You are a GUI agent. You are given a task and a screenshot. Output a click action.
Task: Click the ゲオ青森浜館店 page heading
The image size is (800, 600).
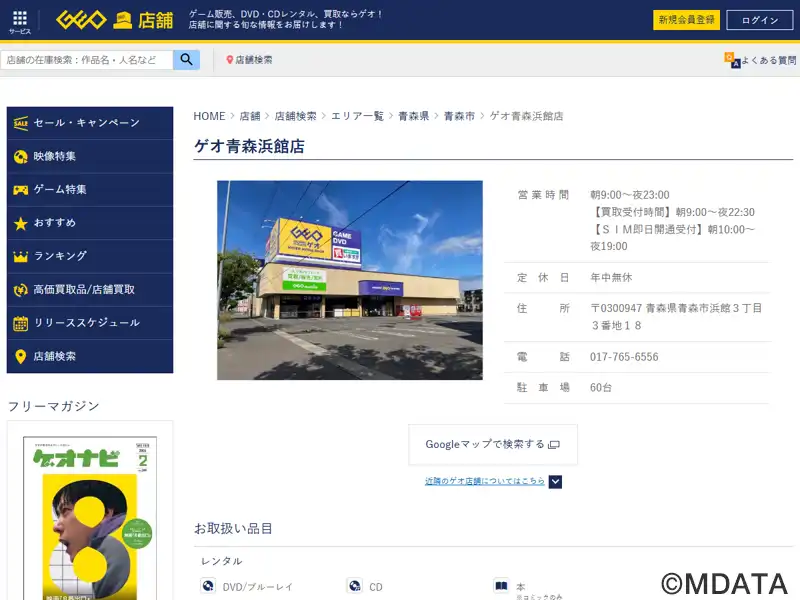coord(249,146)
